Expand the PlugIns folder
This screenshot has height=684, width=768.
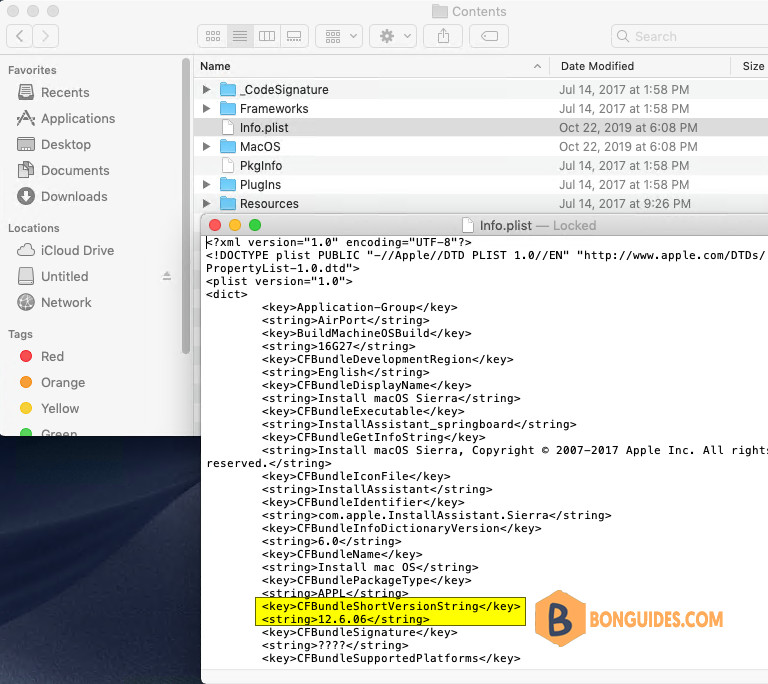(x=206, y=184)
